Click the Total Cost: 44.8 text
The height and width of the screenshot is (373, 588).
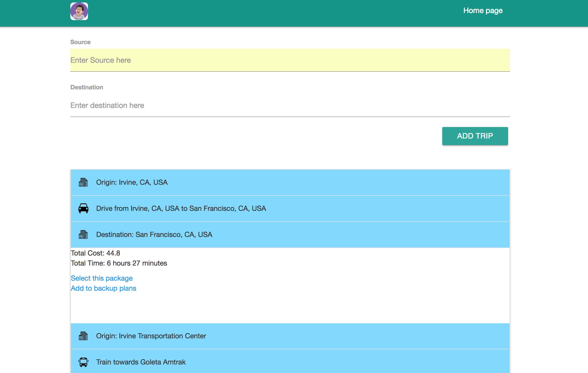(95, 253)
